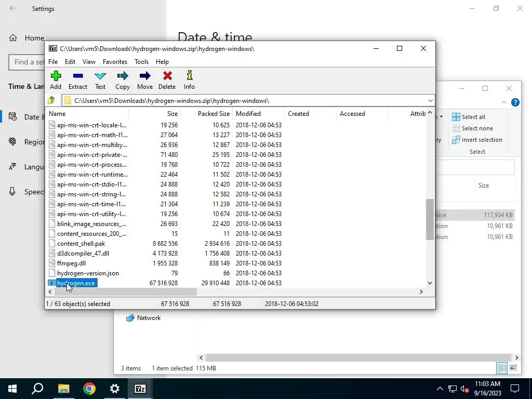Sort by the Name column header

(x=87, y=114)
